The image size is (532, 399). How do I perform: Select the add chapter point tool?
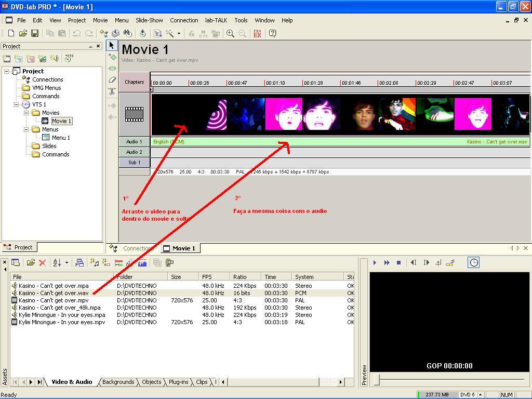tap(112, 57)
